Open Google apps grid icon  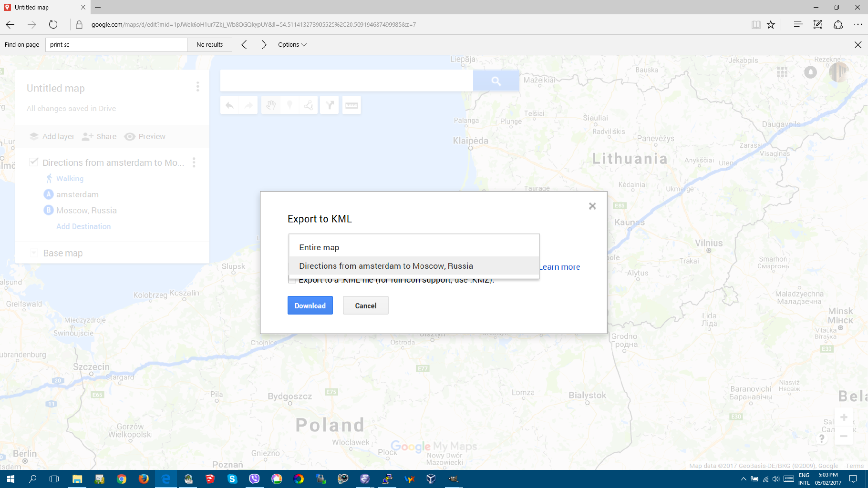point(782,72)
